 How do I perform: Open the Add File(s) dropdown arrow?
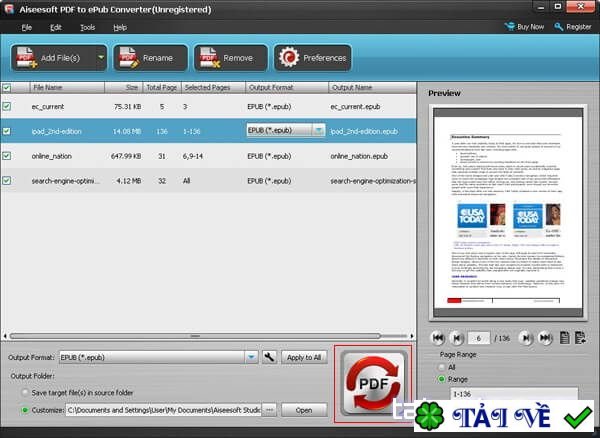[101, 58]
